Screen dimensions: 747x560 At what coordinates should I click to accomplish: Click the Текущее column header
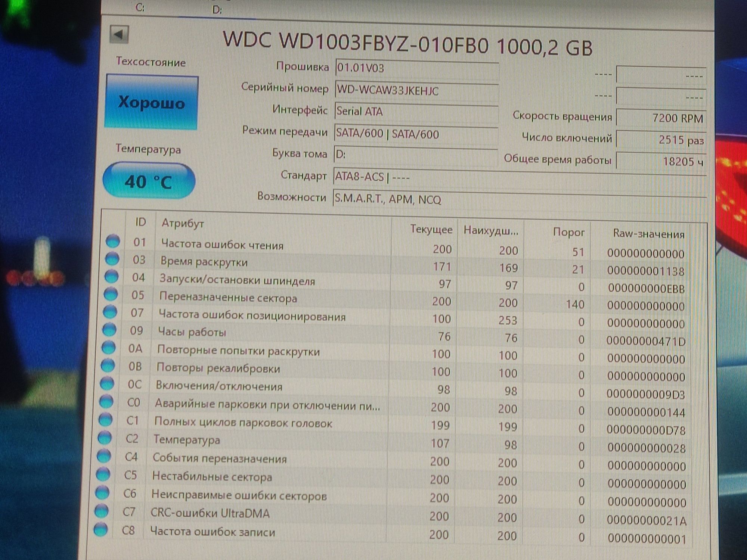click(431, 229)
